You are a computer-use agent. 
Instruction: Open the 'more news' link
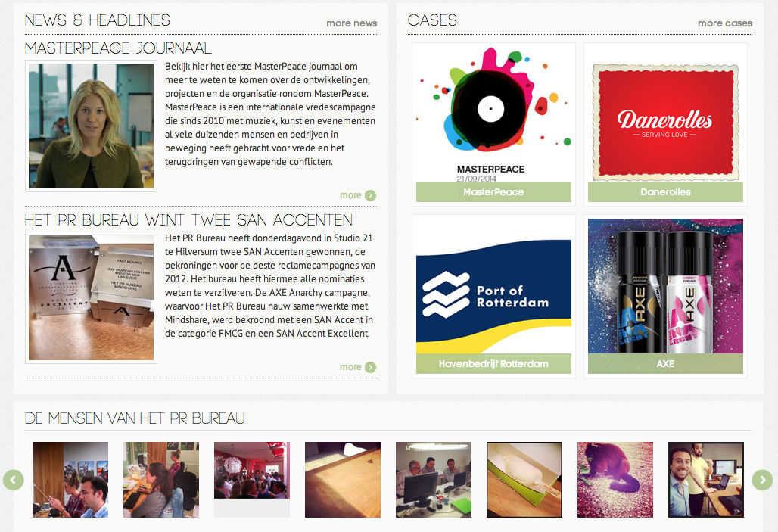[x=351, y=23]
